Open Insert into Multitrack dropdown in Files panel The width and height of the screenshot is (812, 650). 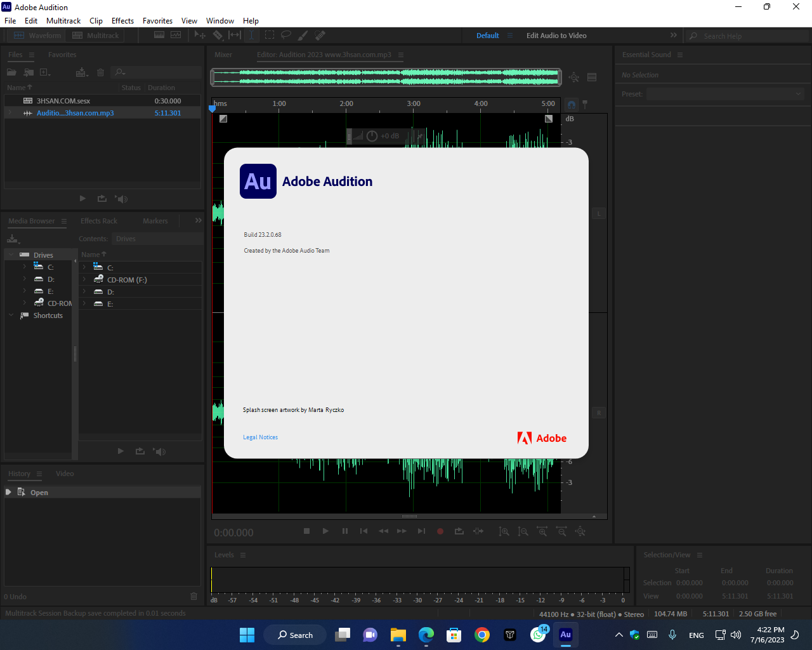pyautogui.click(x=82, y=72)
